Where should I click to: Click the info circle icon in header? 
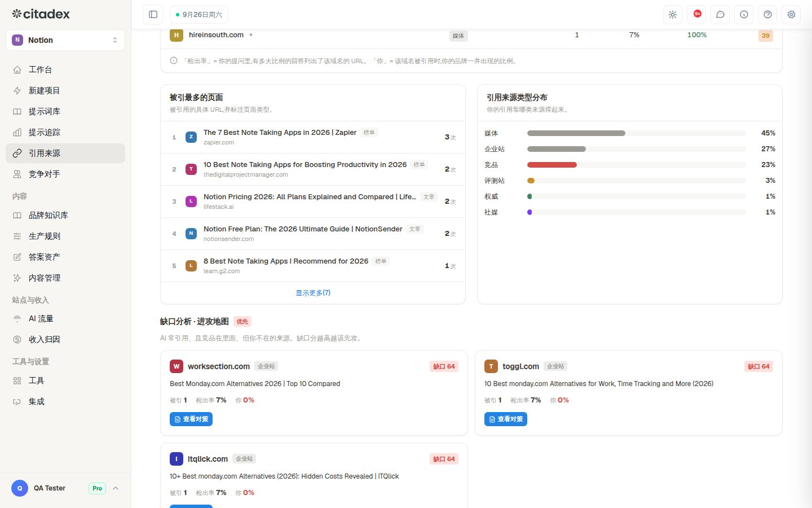744,15
